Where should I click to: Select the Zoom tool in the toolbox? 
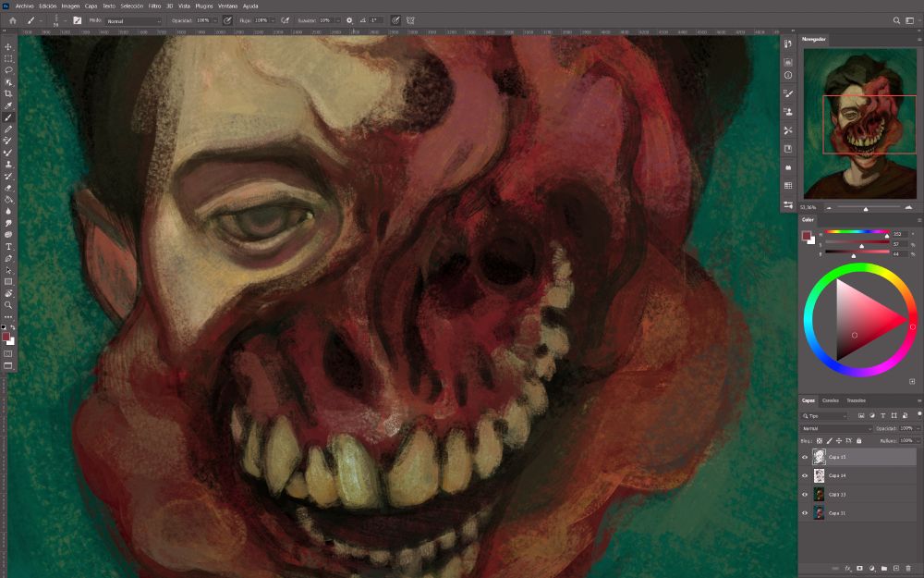click(8, 305)
